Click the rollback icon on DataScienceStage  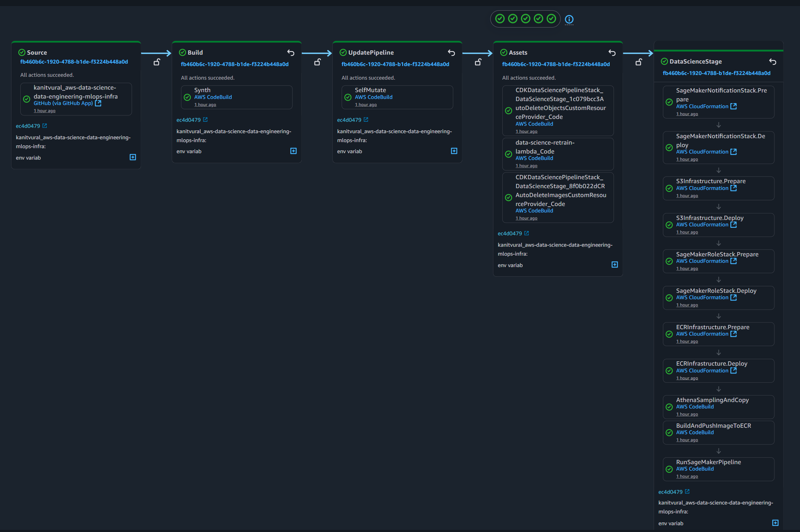[773, 62]
